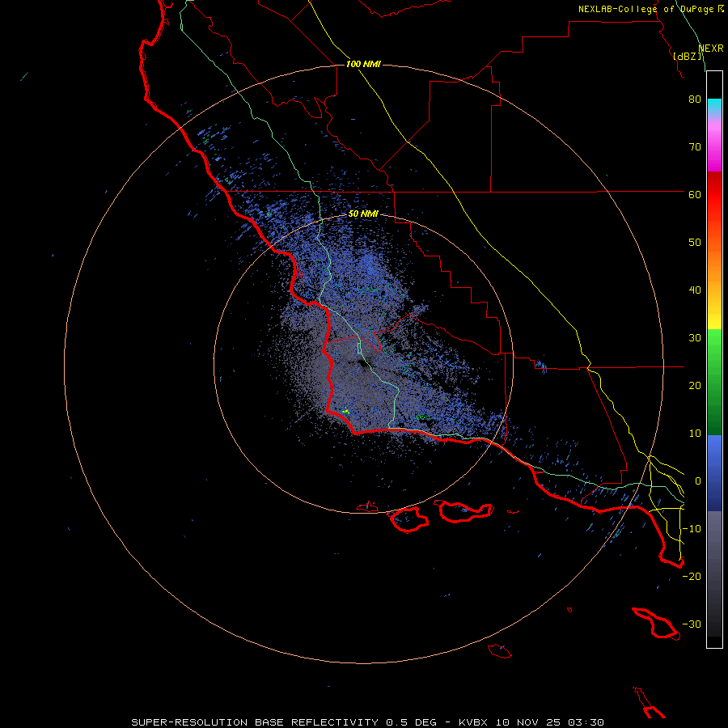Click the "KVBX 10 NOV 25 03:30" timestamp

531,722
